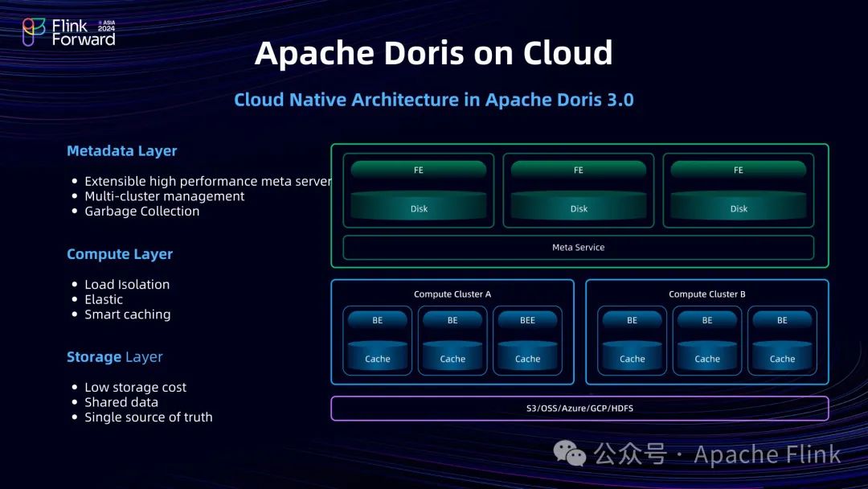
Task: Click the BEE node in Compute Cluster A
Action: tap(527, 320)
